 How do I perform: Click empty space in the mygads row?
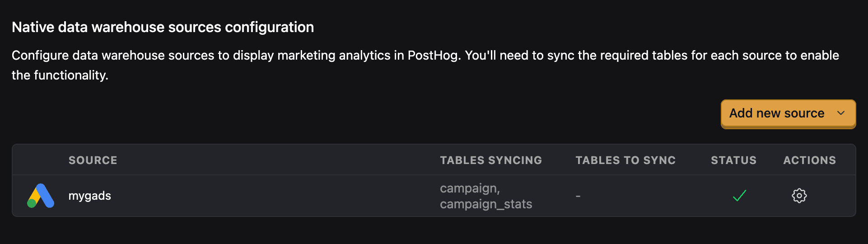(271, 196)
